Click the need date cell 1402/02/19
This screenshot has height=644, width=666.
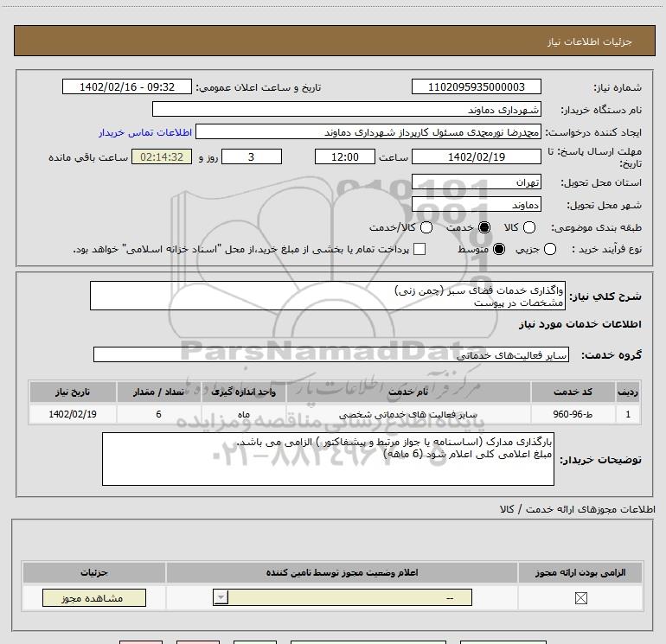point(73,414)
